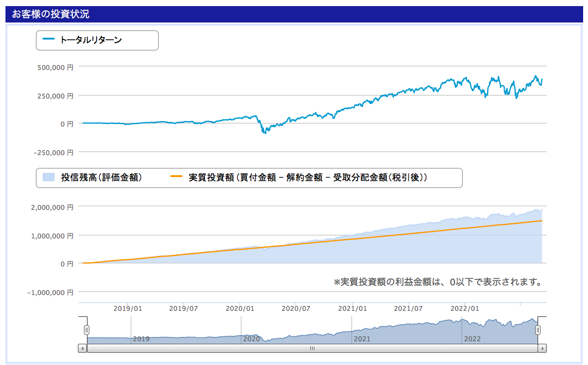Click the 500,000 円 axis label

pos(55,68)
